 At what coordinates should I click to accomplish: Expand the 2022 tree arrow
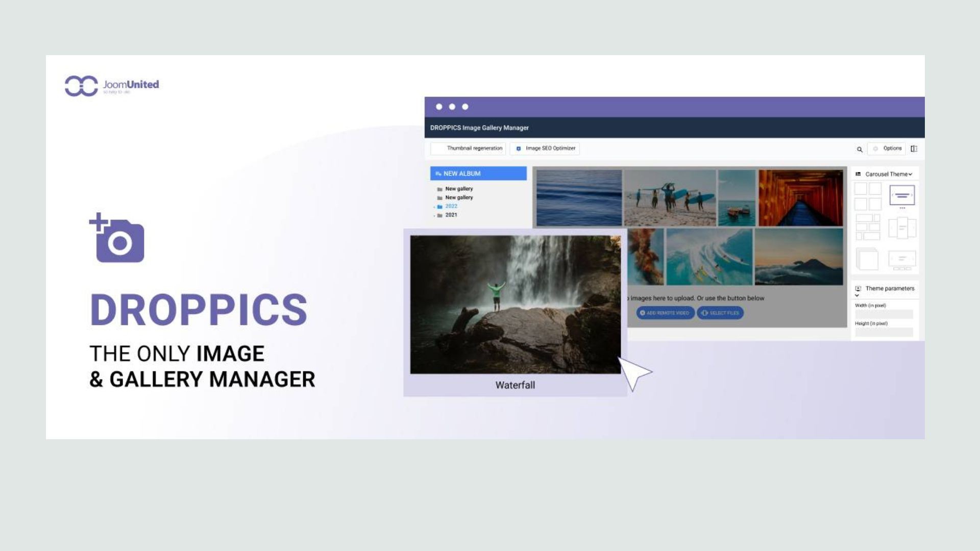(434, 207)
